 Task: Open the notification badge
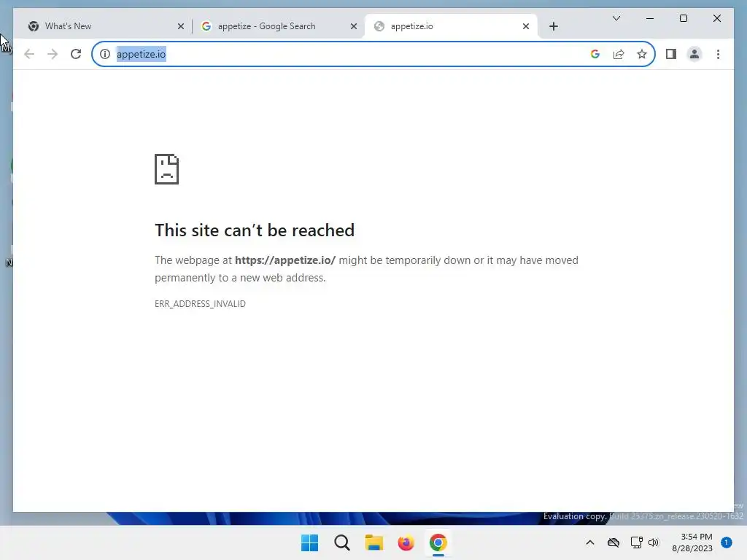click(x=727, y=542)
